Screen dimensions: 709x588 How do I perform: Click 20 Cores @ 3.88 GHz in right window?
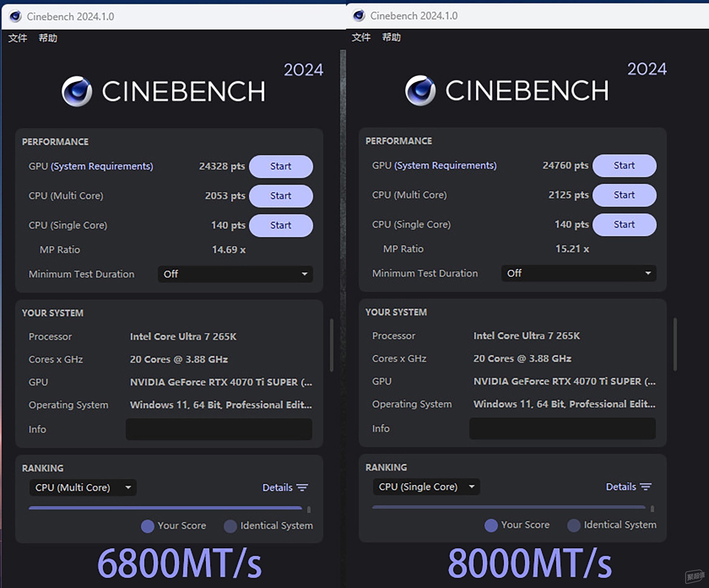click(x=523, y=359)
